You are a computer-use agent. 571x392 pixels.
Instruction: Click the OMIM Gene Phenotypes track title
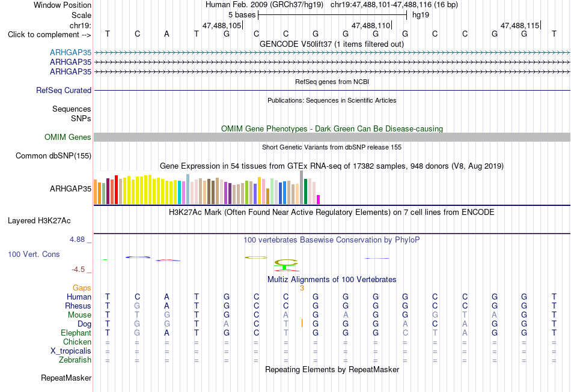[x=332, y=128]
